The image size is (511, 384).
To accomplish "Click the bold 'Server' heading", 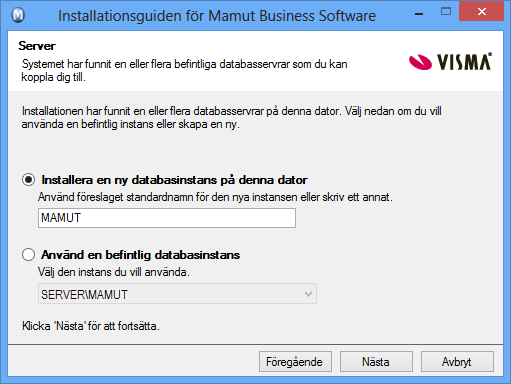I will coord(37,46).
